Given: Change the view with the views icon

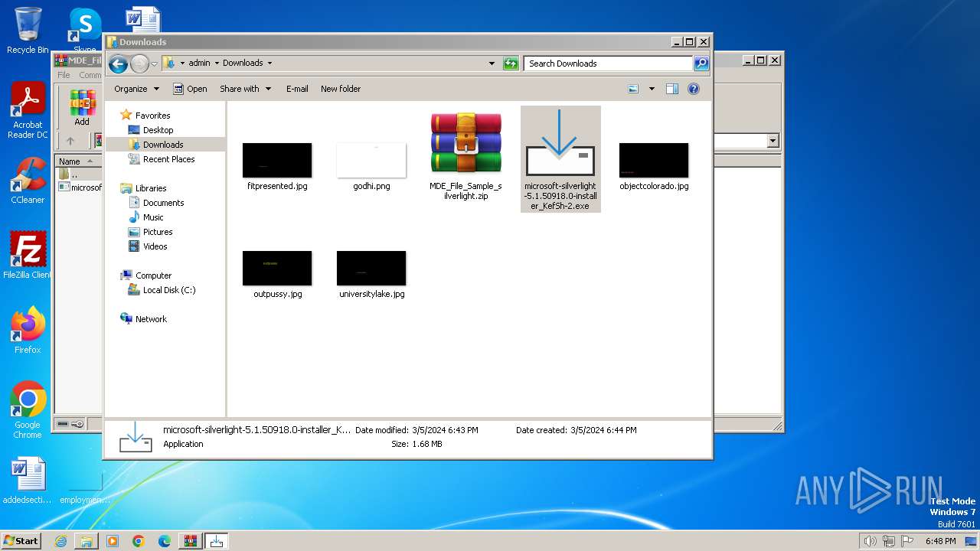Looking at the screenshot, I should click(x=633, y=89).
